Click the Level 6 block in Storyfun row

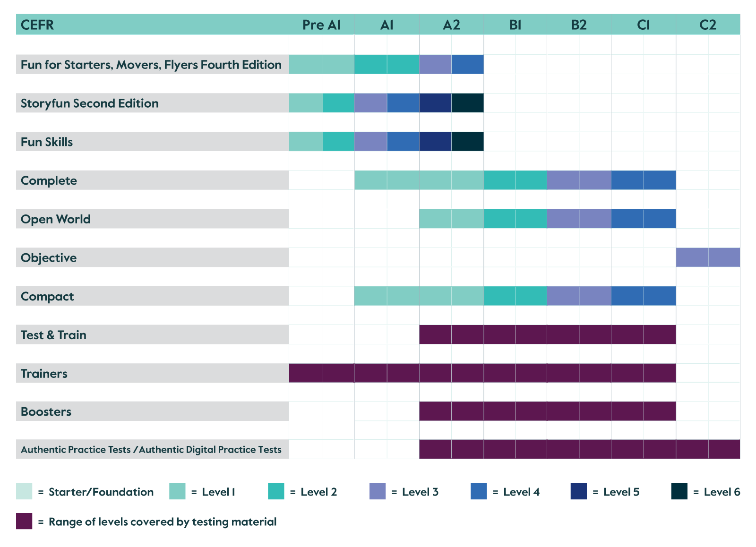pyautogui.click(x=467, y=103)
